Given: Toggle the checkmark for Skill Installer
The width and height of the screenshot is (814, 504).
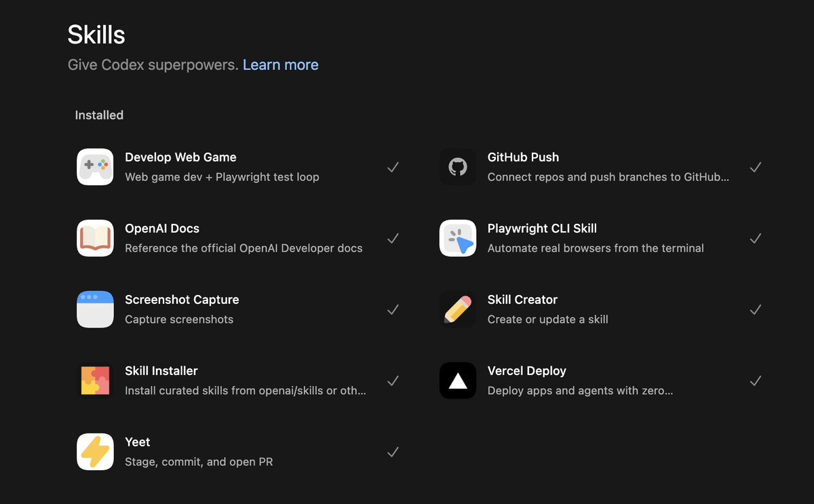Looking at the screenshot, I should tap(393, 381).
